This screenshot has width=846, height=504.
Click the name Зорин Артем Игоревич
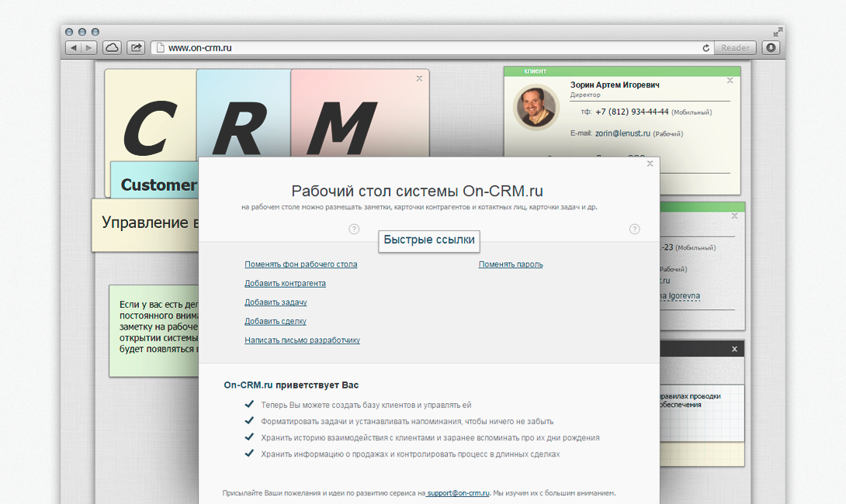click(615, 85)
